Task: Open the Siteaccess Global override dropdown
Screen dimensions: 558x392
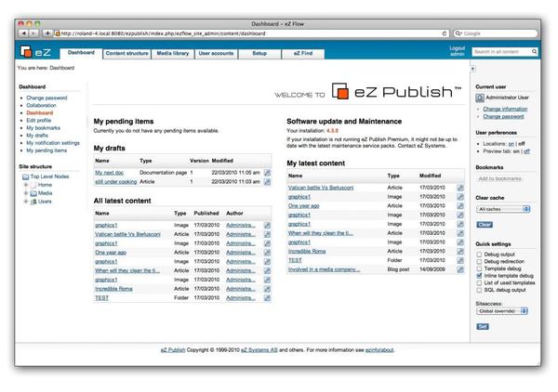Action: click(502, 311)
